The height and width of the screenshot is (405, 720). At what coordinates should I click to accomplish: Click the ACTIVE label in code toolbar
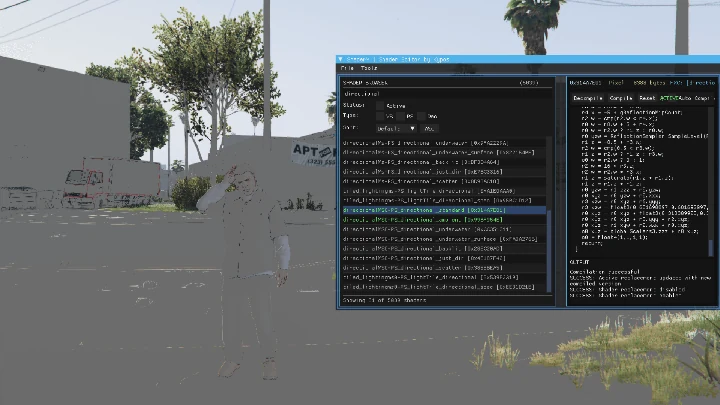coord(669,98)
